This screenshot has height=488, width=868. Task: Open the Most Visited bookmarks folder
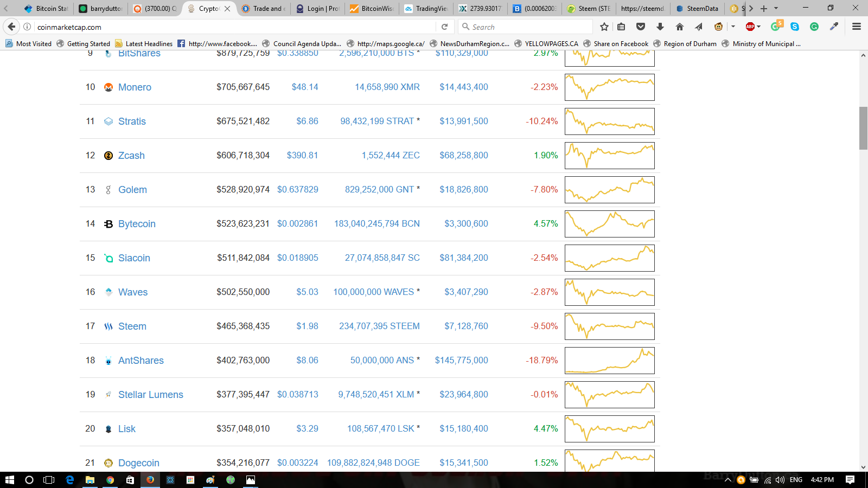(28, 43)
